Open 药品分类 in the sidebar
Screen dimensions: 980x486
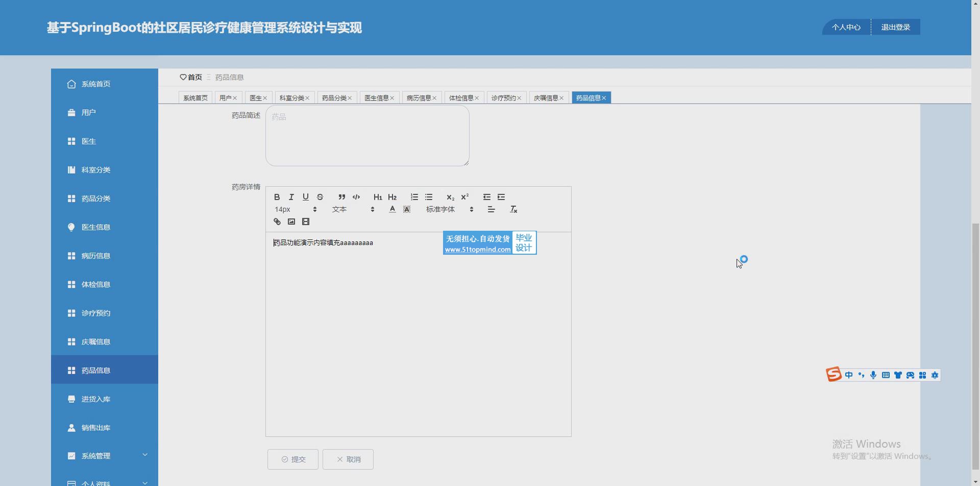[x=105, y=198]
